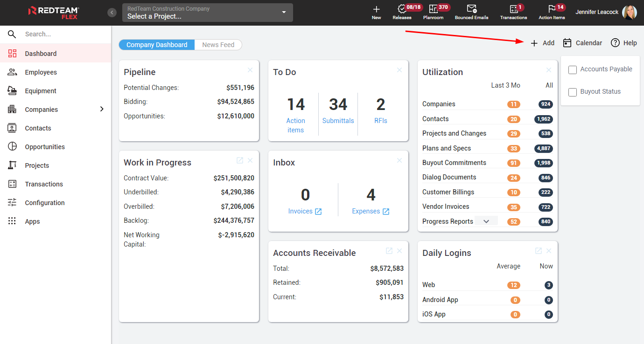This screenshot has width=644, height=344.
Task: Expand the Utilization list chevron
Action: 486,221
